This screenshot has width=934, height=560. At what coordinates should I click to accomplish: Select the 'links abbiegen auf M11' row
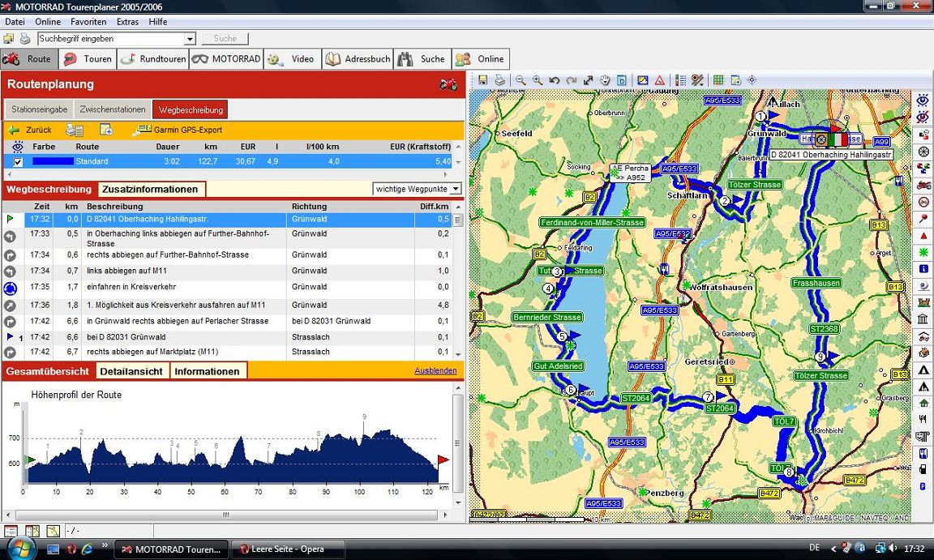tap(226, 271)
